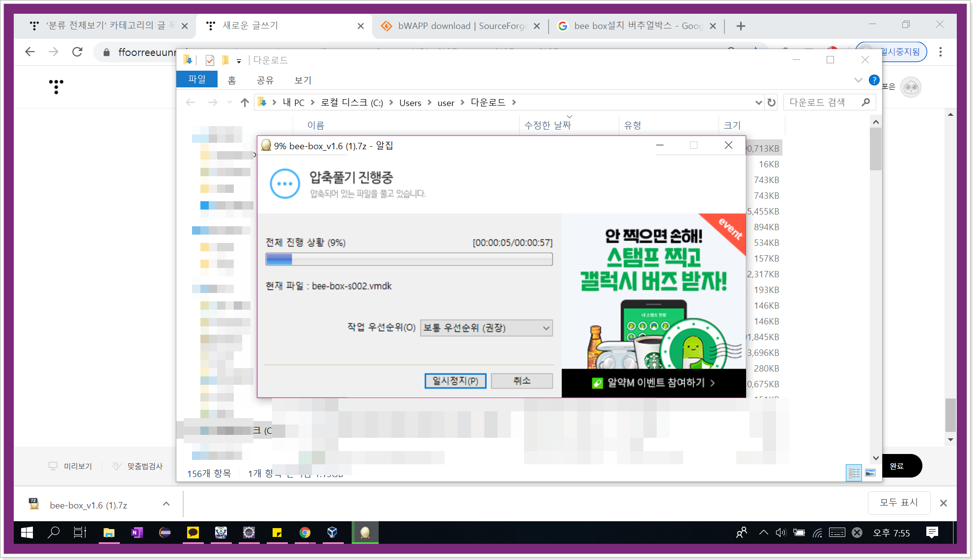Click the ALZip icon in taskbar
973x560 pixels.
point(365,533)
